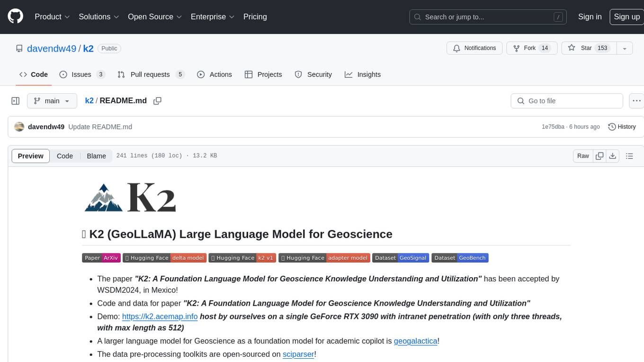Screen dimensions: 644x362
Task: Open the Dataset GeoSignal badge
Action: 401,258
